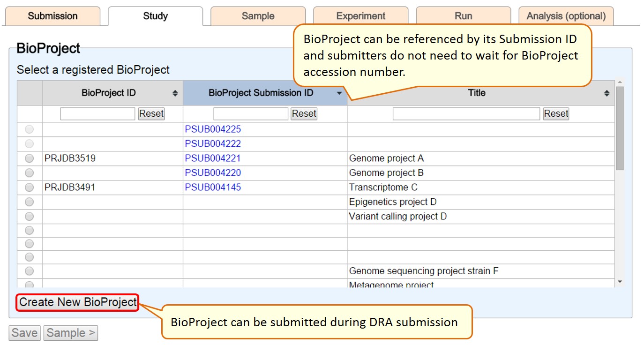The image size is (644, 345).
Task: Select radio button for PRJDB3519
Action: pyautogui.click(x=30, y=158)
